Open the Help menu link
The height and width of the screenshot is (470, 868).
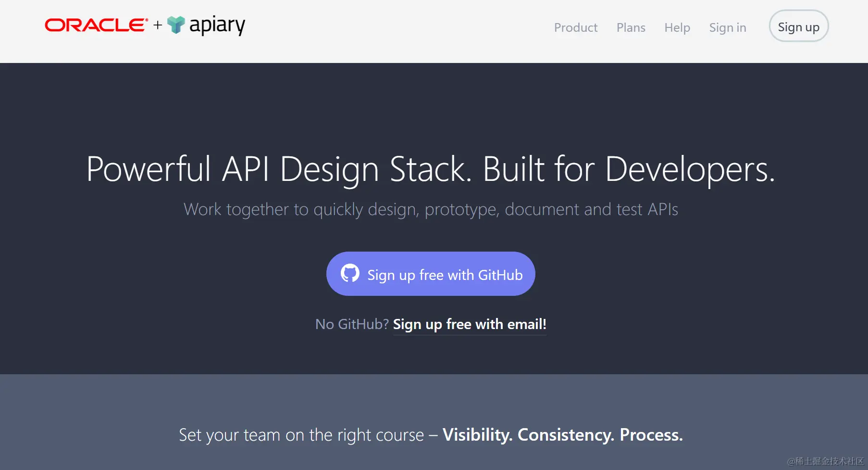point(677,27)
